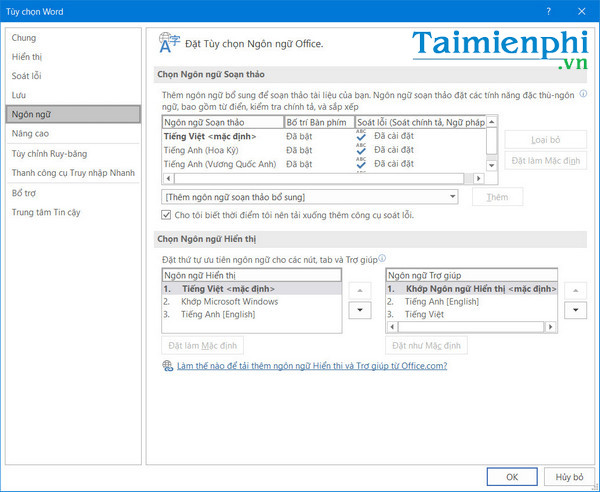The image size is (600, 492).
Task: Confirm with the OK button
Action: coord(512,477)
